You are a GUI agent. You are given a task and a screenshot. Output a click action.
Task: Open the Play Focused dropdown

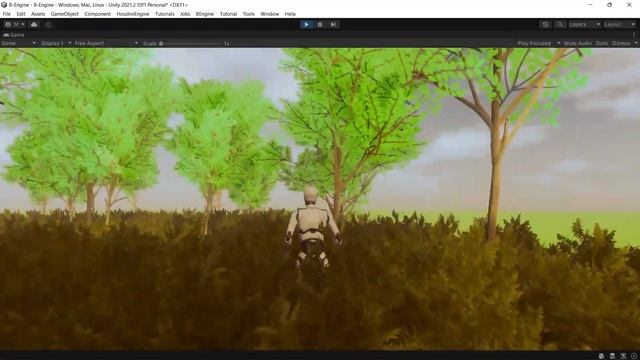click(x=538, y=43)
